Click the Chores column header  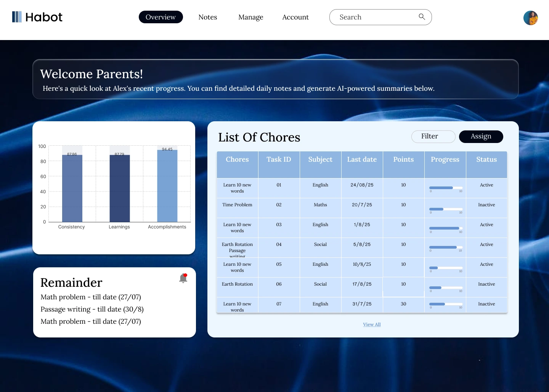(x=237, y=165)
